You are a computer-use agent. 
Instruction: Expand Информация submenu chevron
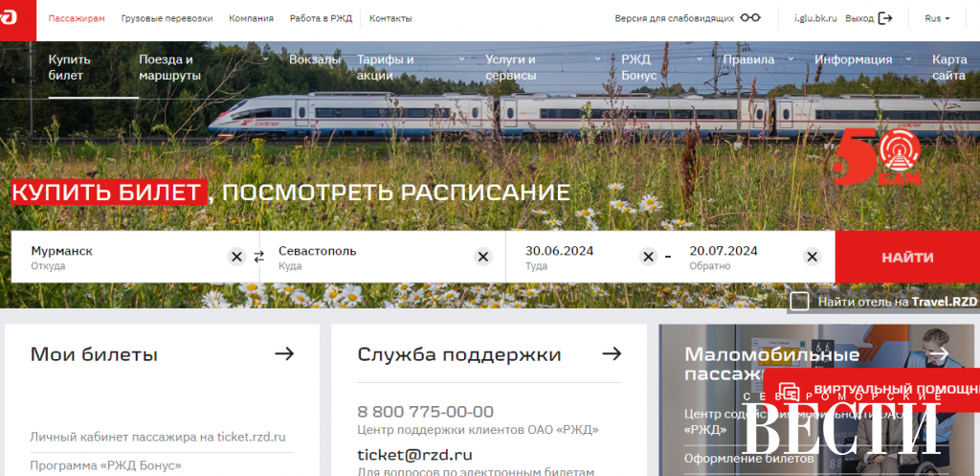click(908, 59)
